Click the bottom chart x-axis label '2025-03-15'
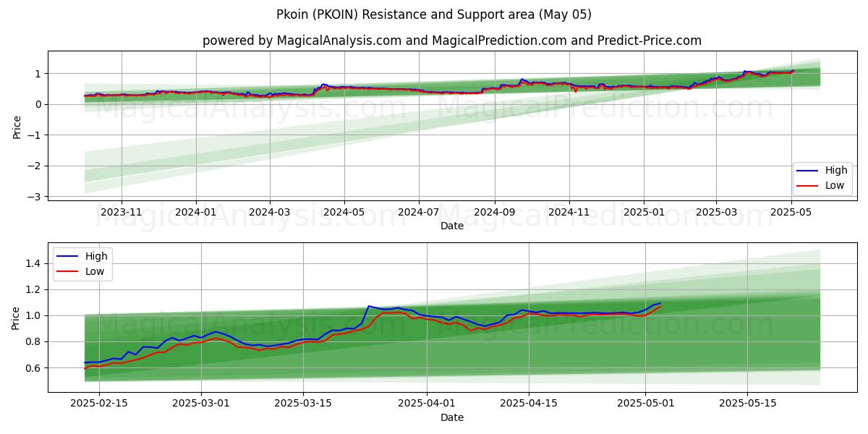Screen dimensions: 868x434 [305, 404]
